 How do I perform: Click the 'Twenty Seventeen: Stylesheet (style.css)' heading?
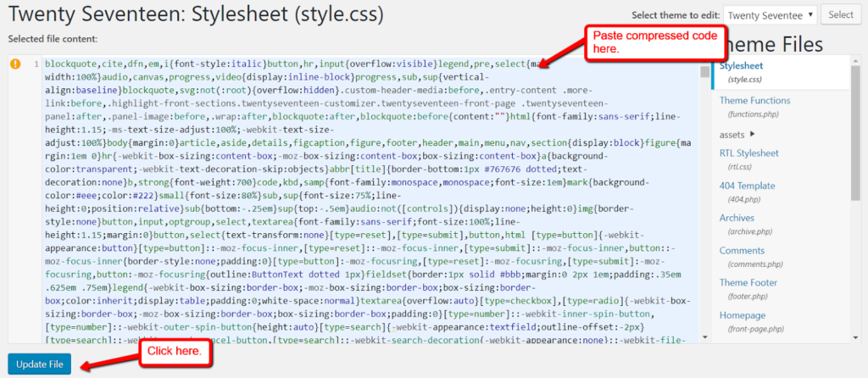(x=196, y=15)
